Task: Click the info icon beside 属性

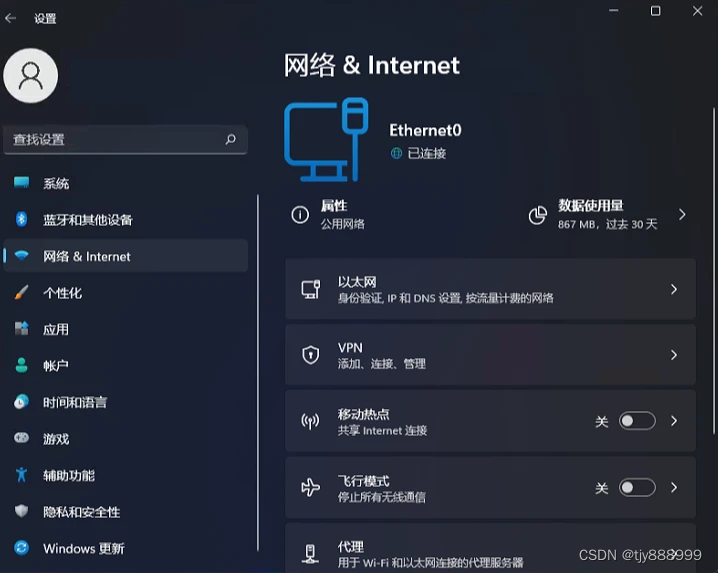Action: (x=300, y=214)
